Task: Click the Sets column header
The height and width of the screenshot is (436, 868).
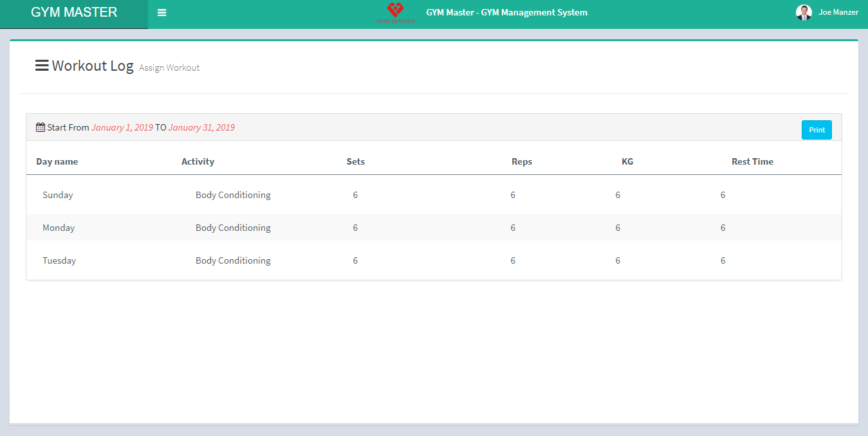Action: pos(355,162)
